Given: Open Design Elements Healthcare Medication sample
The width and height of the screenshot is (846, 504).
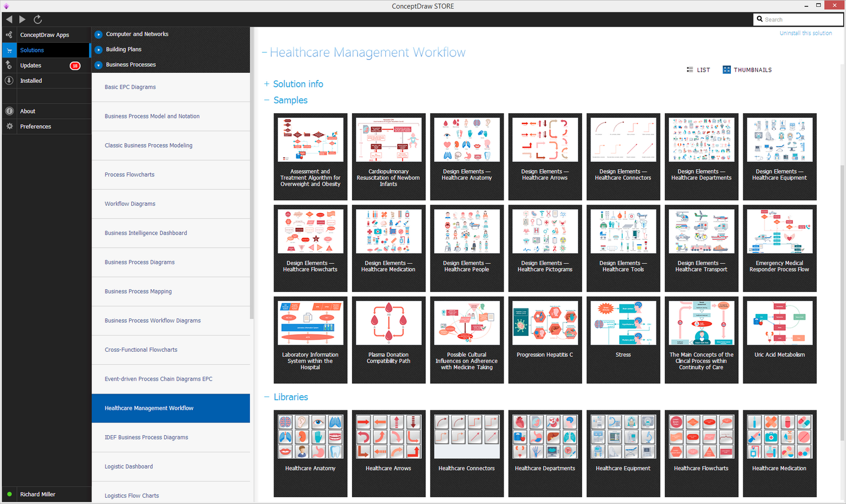Looking at the screenshot, I should pyautogui.click(x=389, y=249).
